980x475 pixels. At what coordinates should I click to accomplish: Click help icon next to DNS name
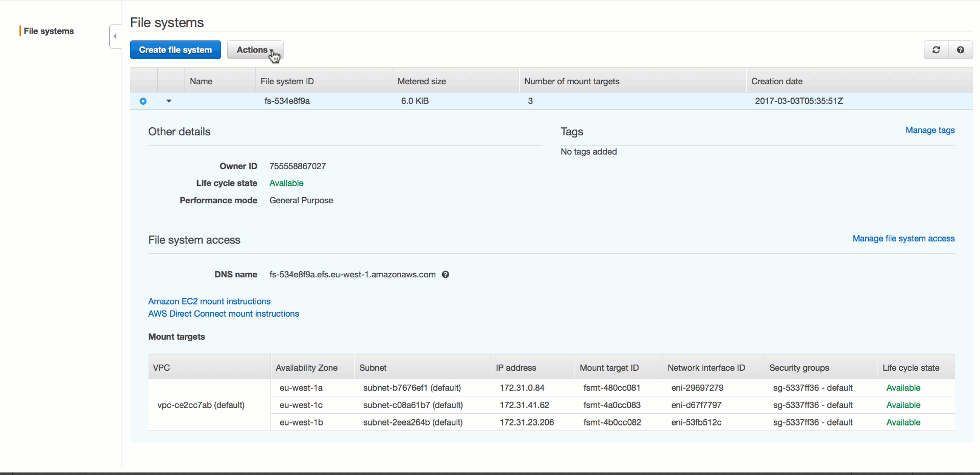[445, 275]
